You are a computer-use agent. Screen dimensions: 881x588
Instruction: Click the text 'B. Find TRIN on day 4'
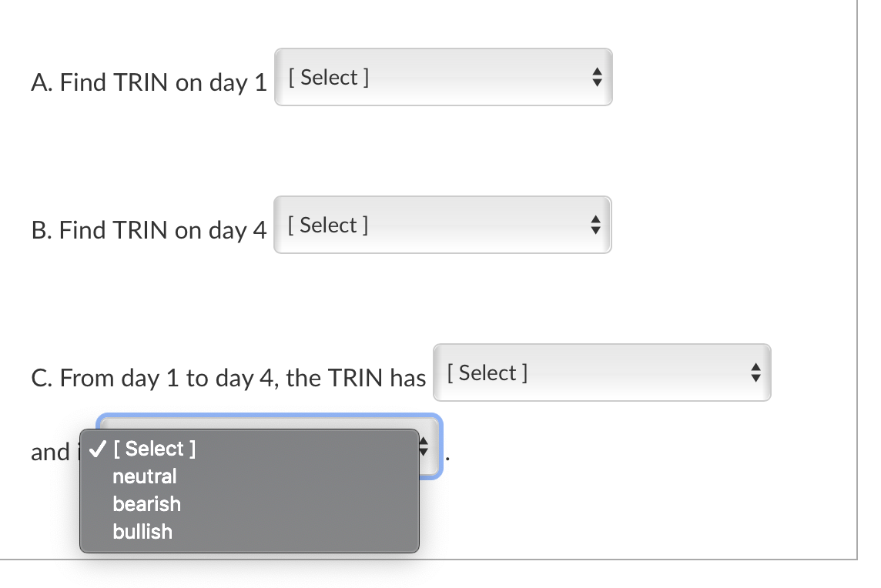[149, 230]
